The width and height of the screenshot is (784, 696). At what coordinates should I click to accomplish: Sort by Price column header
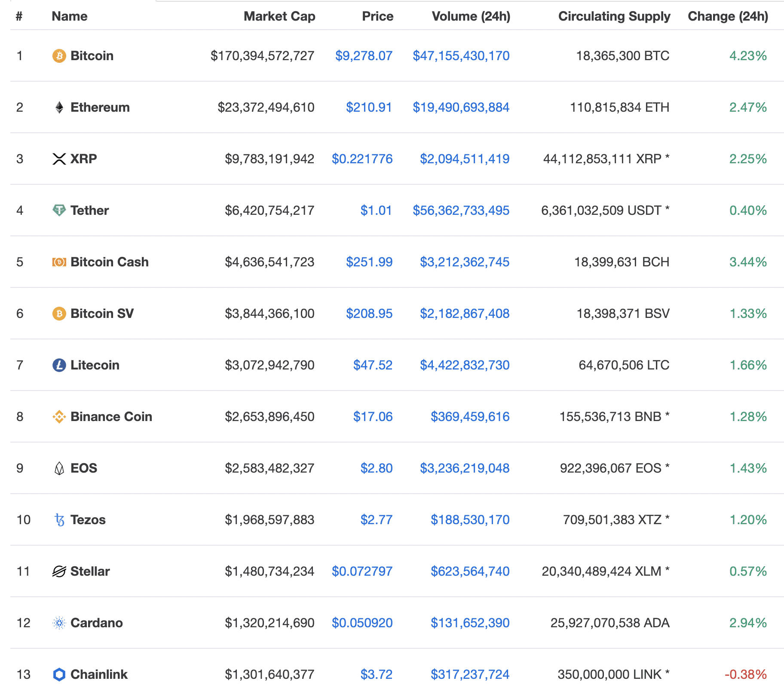tap(377, 16)
